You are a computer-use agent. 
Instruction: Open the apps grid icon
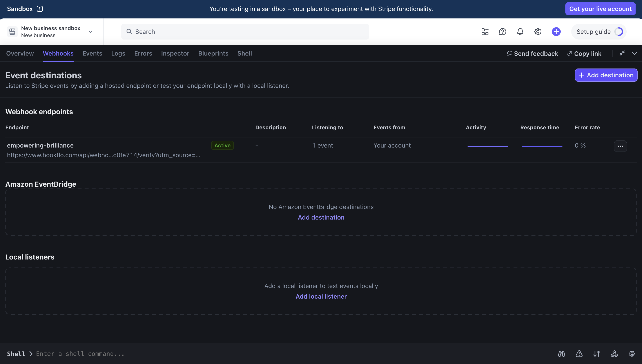click(x=485, y=32)
